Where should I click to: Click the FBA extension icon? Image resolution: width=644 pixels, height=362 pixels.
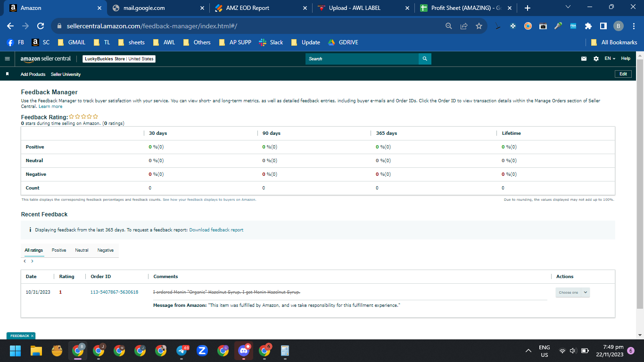(573, 26)
